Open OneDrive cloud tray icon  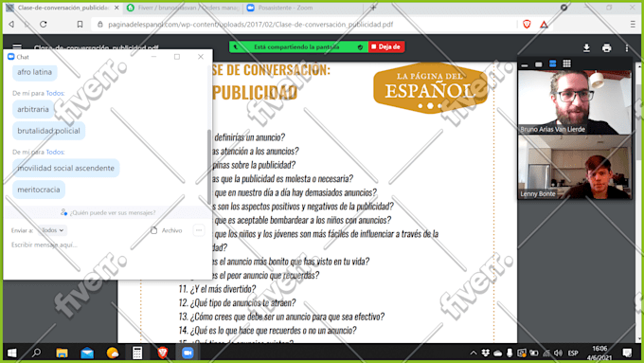click(497, 353)
